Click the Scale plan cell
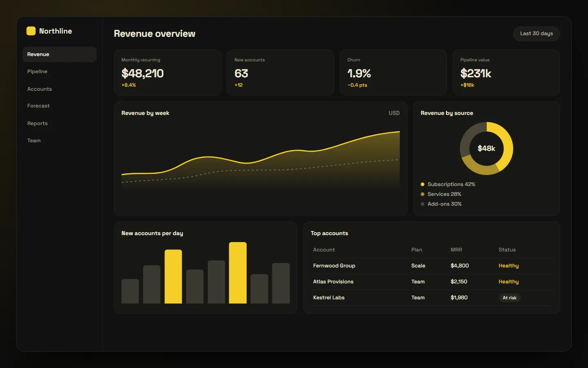The height and width of the screenshot is (368, 588). [418, 266]
